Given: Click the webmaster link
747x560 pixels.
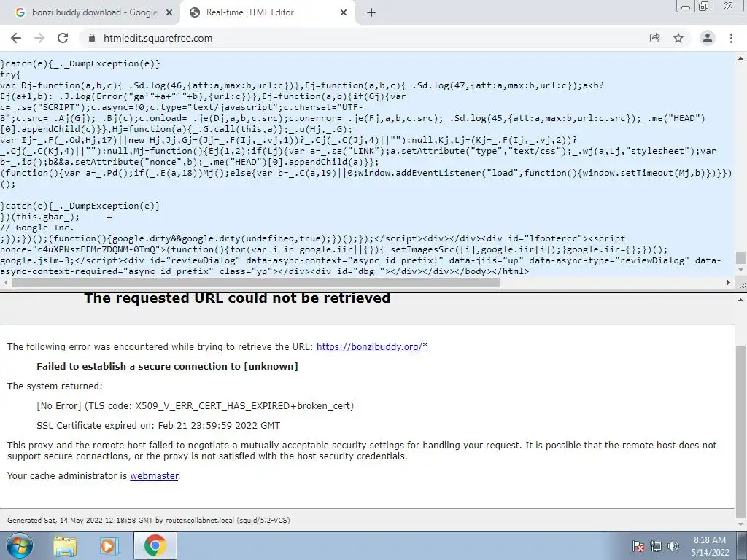Looking at the screenshot, I should tap(154, 475).
